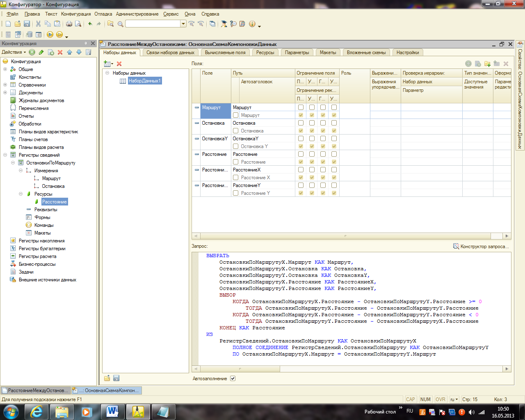Screen dimensions: 525x420
Task: Check the Автозаголовок checkbox for Расстояние Y
Action: [x=236, y=193]
